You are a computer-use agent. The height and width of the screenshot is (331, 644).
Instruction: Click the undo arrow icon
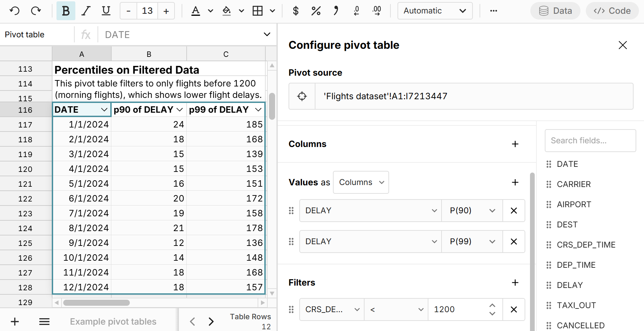coord(14,11)
